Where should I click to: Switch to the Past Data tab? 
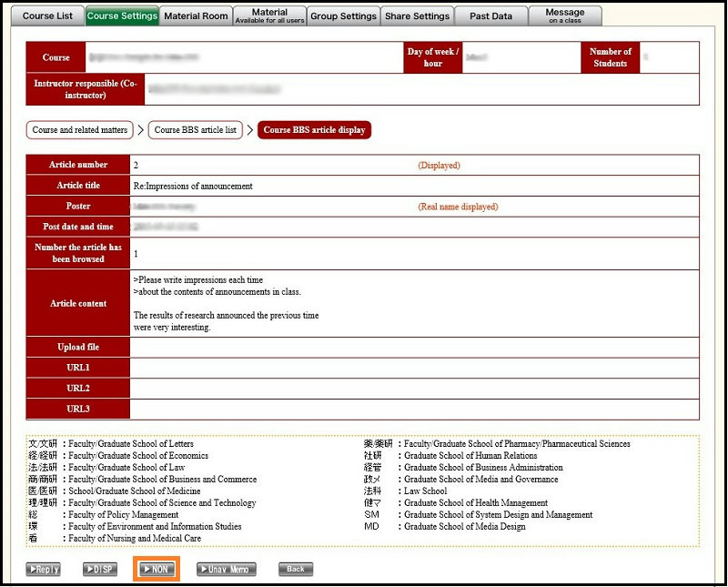point(490,15)
